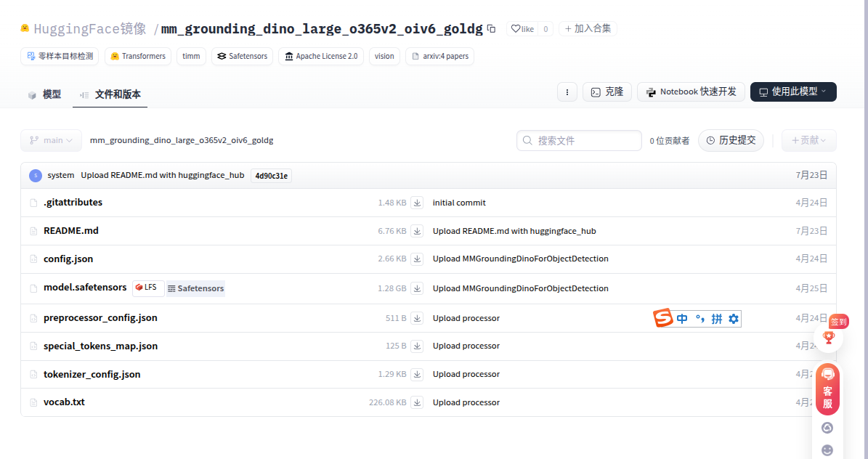Click the smiley feedback icon
Viewport: 868px width, 459px height.
827,450
